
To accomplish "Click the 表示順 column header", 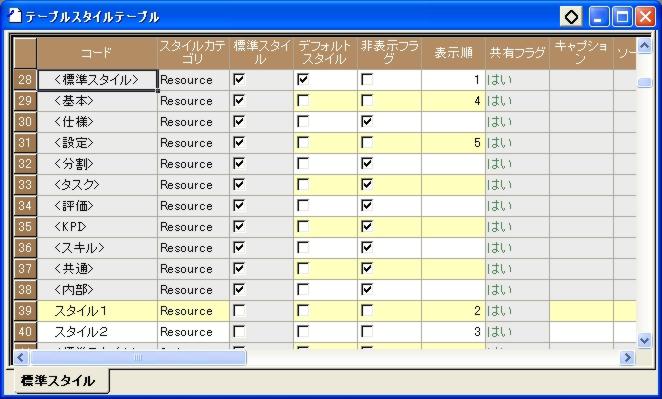I will [x=453, y=53].
